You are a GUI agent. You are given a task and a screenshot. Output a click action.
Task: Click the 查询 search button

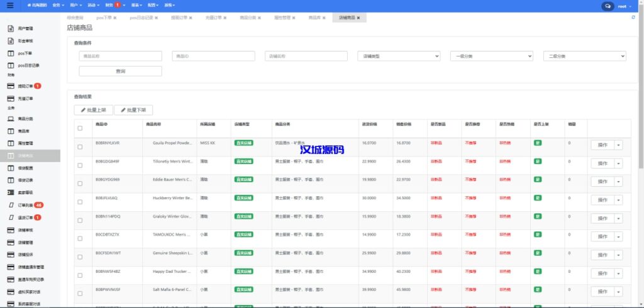pyautogui.click(x=120, y=72)
